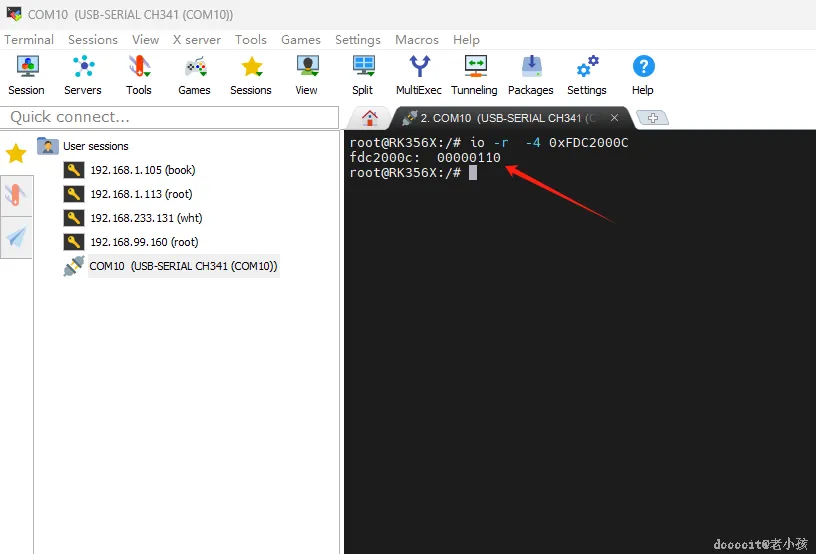The width and height of the screenshot is (816, 554).
Task: Open the Terminal menu
Action: tap(29, 40)
